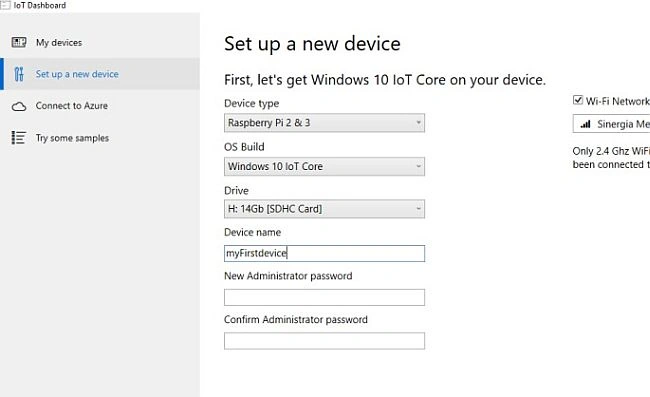Click the My devices board icon
650x397 pixels.
tap(19, 42)
